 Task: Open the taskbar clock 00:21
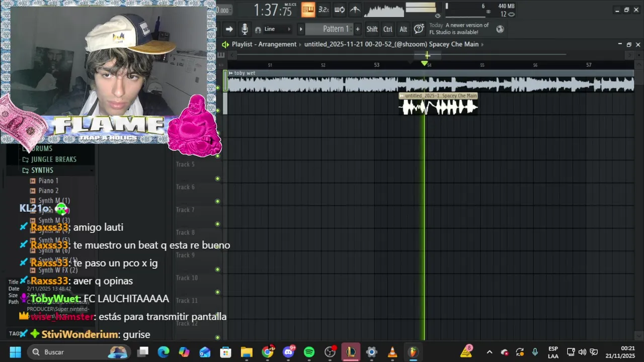[x=620, y=352]
